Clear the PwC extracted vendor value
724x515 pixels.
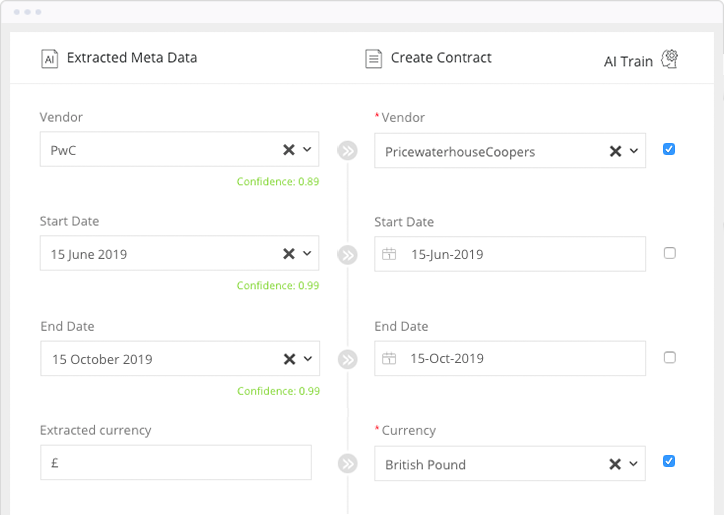[x=288, y=150]
